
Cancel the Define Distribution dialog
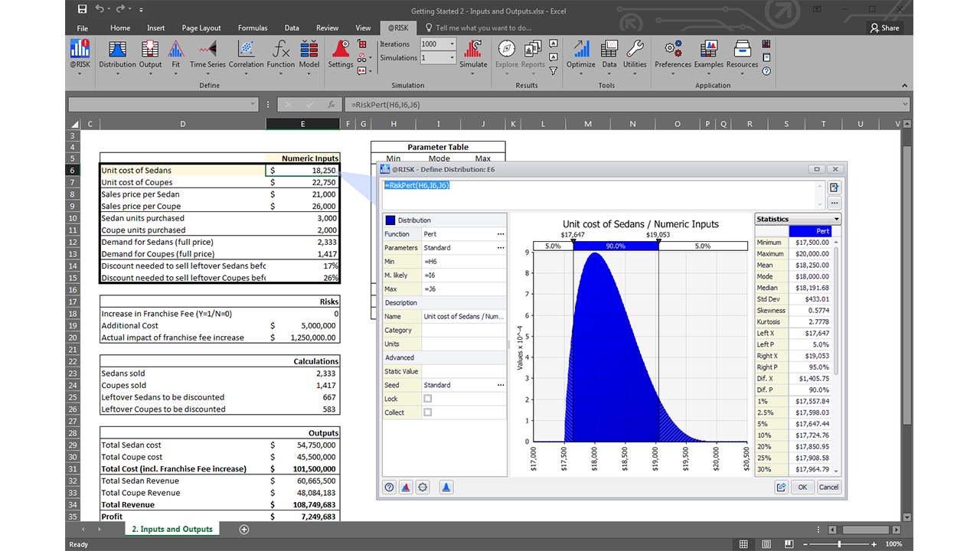[828, 487]
